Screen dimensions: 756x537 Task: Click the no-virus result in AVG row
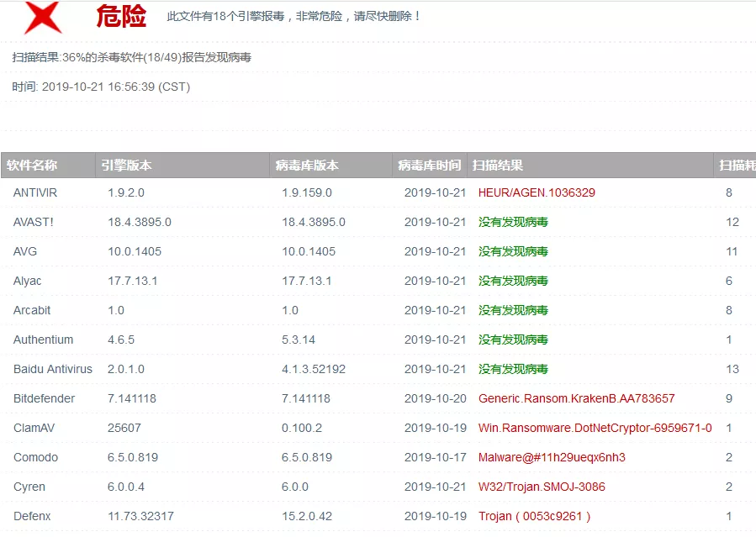(x=513, y=251)
